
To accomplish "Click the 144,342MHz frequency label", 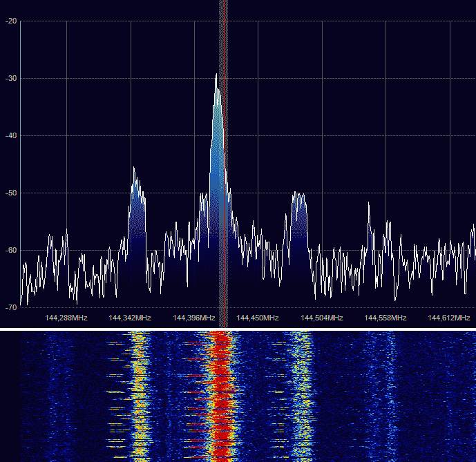I will tap(130, 318).
